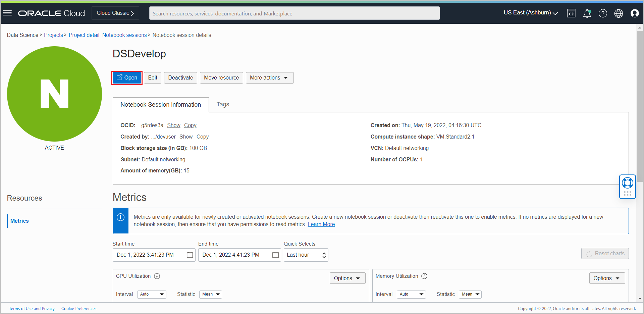Open the CPU Utilization Options dropdown
The image size is (644, 314).
point(347,278)
